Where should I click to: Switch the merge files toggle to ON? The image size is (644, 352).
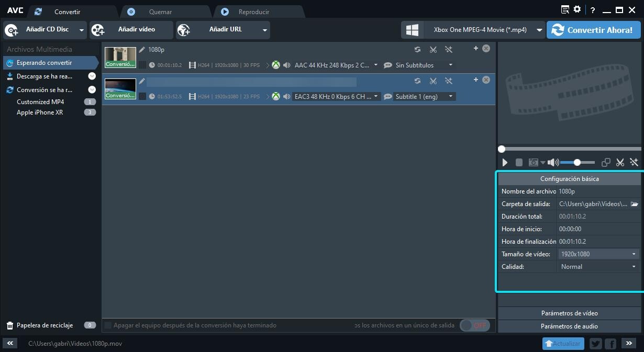474,325
